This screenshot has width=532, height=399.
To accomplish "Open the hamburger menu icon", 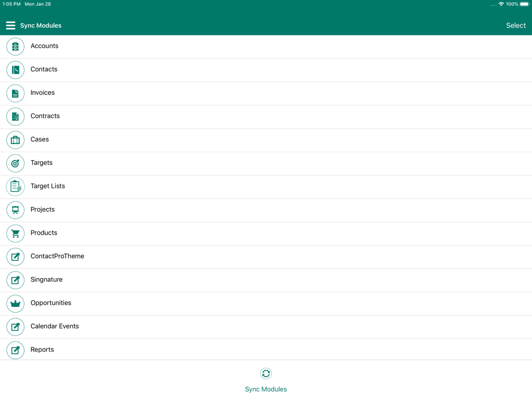I will tap(11, 26).
